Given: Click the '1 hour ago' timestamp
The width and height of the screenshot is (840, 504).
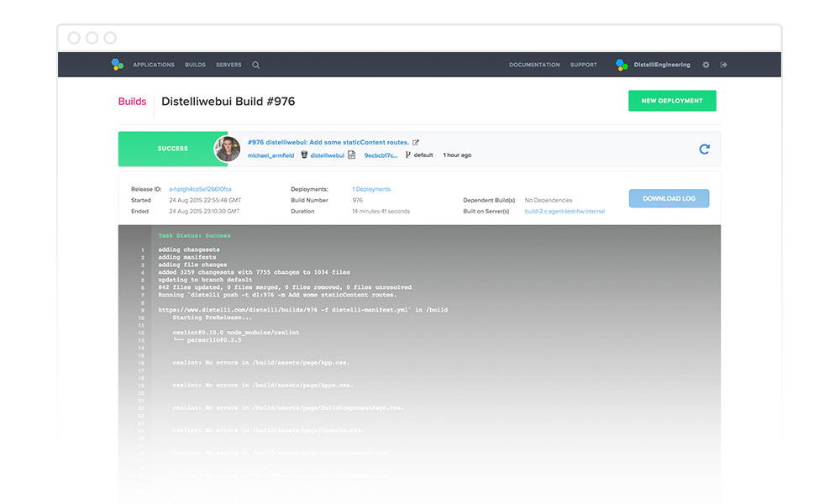Looking at the screenshot, I should 457,155.
